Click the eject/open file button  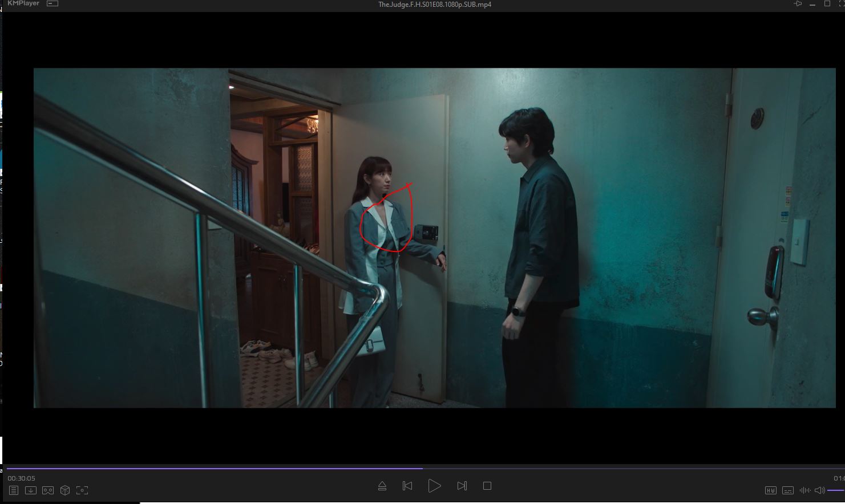[x=382, y=486]
